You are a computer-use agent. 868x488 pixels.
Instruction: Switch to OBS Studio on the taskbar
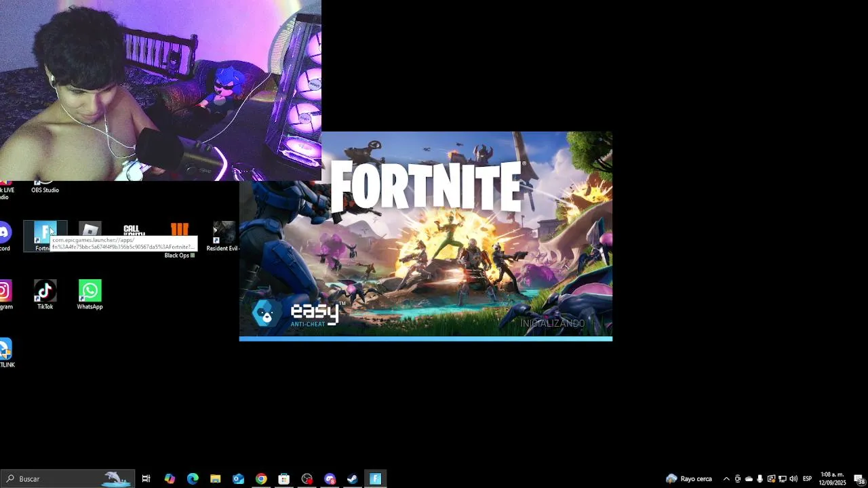pyautogui.click(x=307, y=479)
